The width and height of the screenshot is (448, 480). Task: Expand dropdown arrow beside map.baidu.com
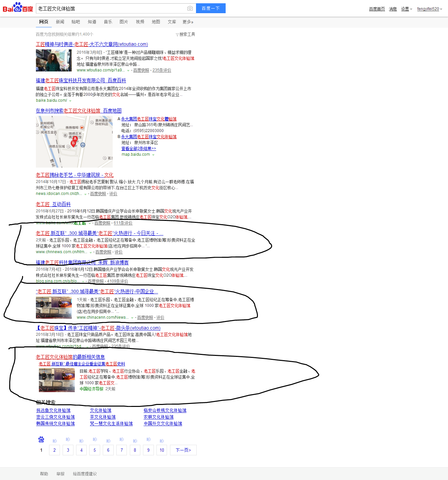pyautogui.click(x=153, y=155)
